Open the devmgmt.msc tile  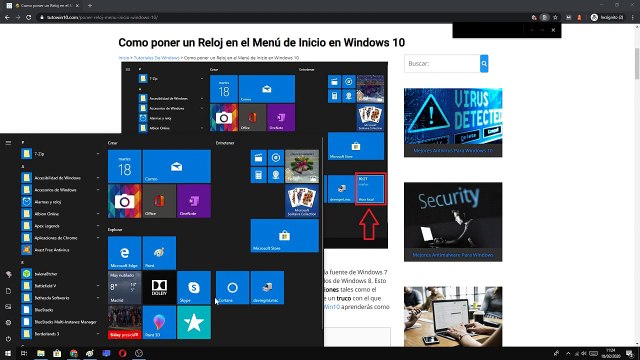(267, 287)
